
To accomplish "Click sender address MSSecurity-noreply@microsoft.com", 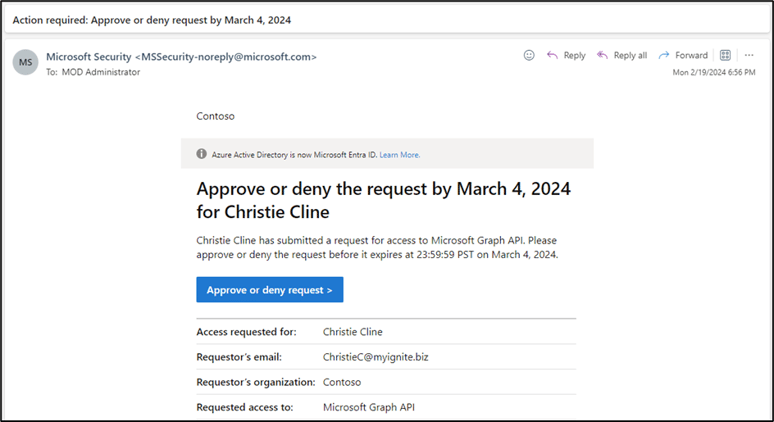I will 226,57.
